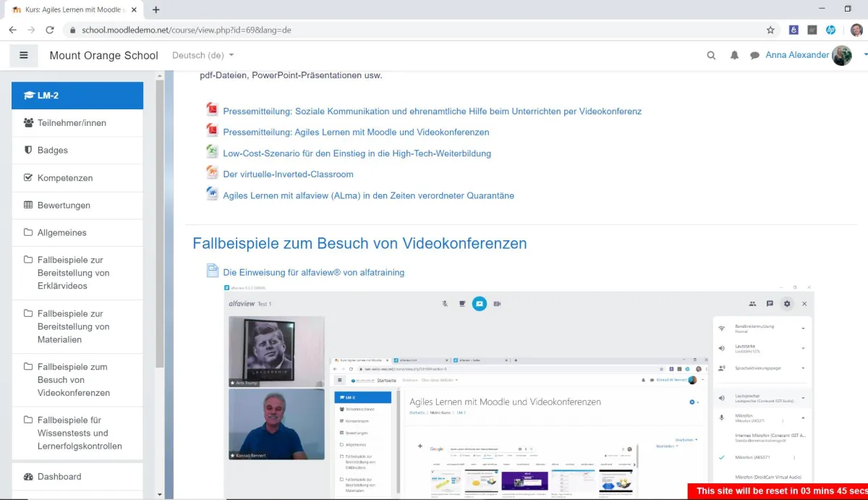
Task: Click the Moodle hamburger navigation icon
Action: [x=24, y=55]
